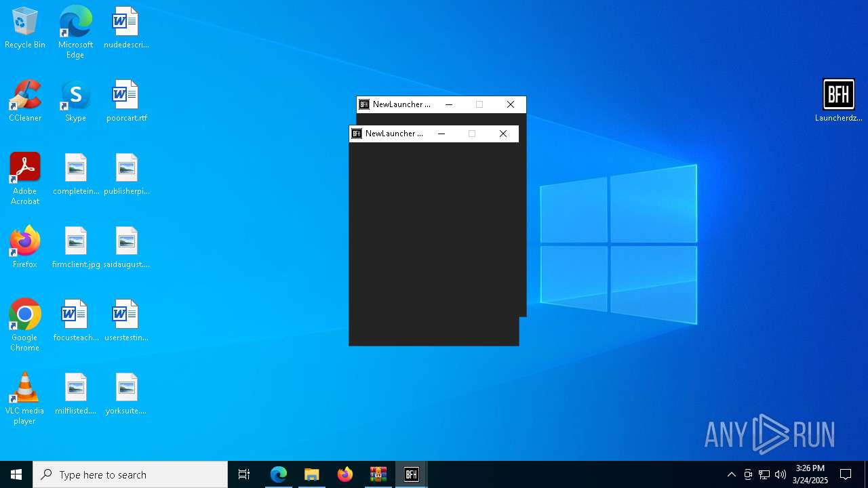Minimize the front NewLauncher window
Image resolution: width=868 pixels, height=488 pixels.
tap(441, 134)
